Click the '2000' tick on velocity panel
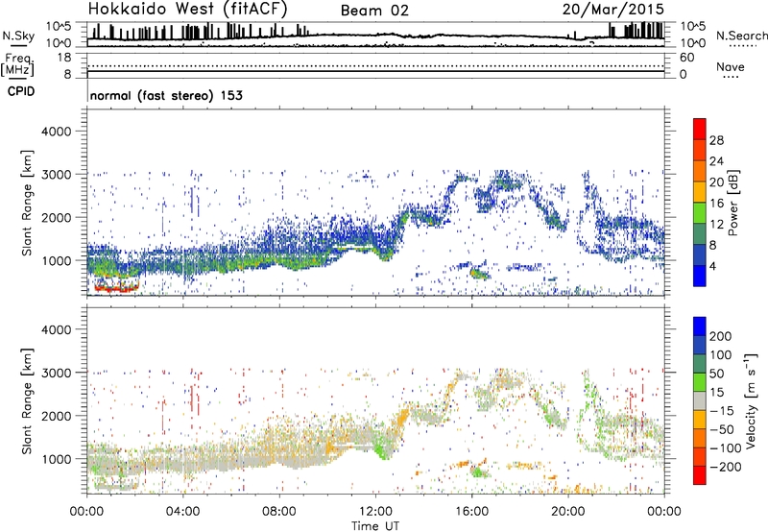 tap(57, 416)
